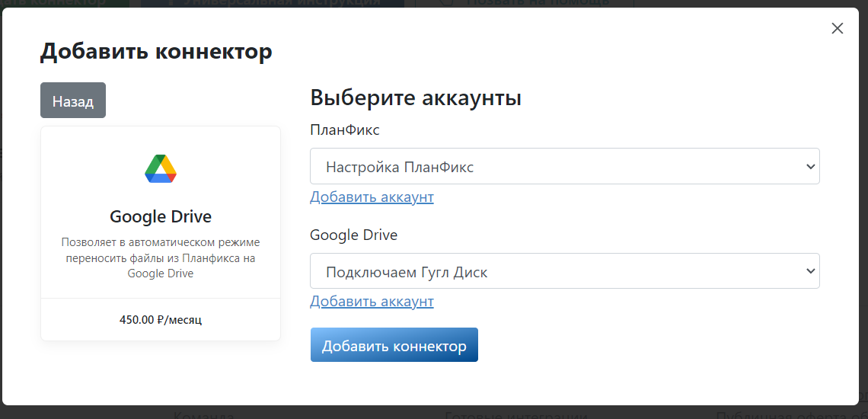Go back with the Назад button
The height and width of the screenshot is (419, 868).
tap(73, 101)
